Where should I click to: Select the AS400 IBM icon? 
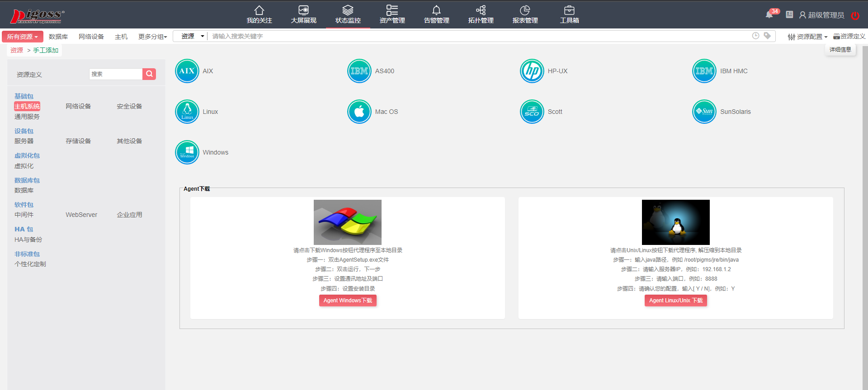(359, 71)
